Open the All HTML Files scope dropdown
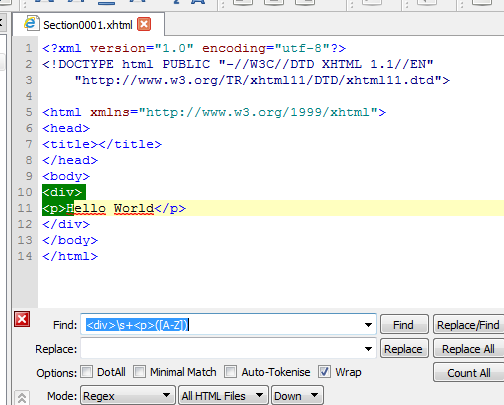504x405 pixels. (x=223, y=396)
